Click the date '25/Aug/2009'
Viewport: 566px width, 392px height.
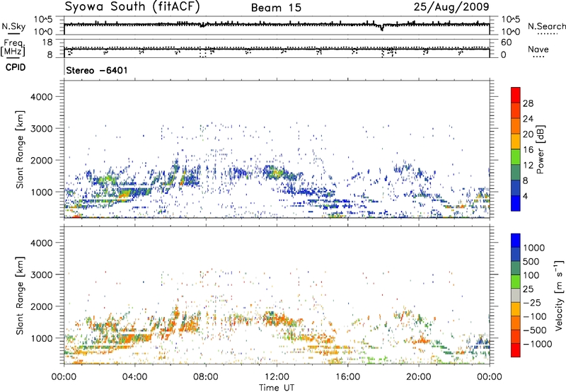pos(451,6)
